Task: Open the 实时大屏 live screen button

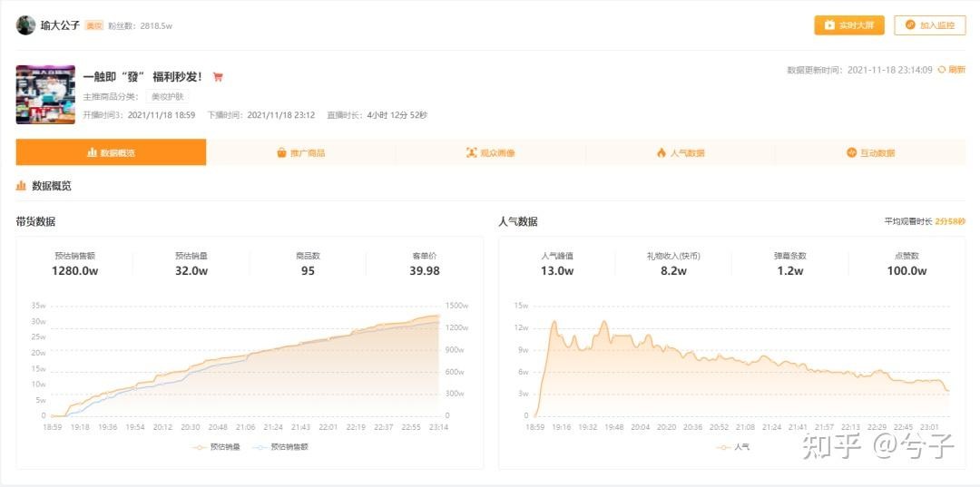Action: pos(848,25)
